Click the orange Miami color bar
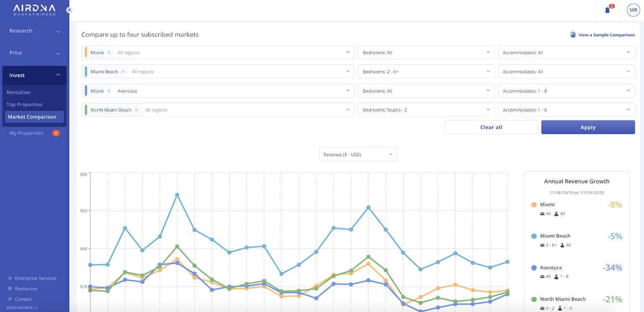Image resolution: width=644 pixels, height=312 pixels. point(86,52)
